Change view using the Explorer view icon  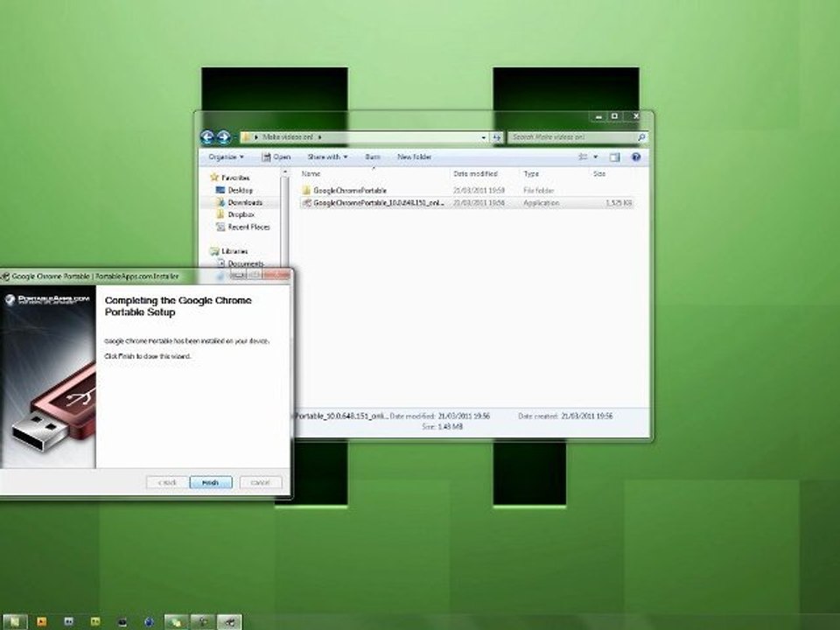click(x=583, y=157)
